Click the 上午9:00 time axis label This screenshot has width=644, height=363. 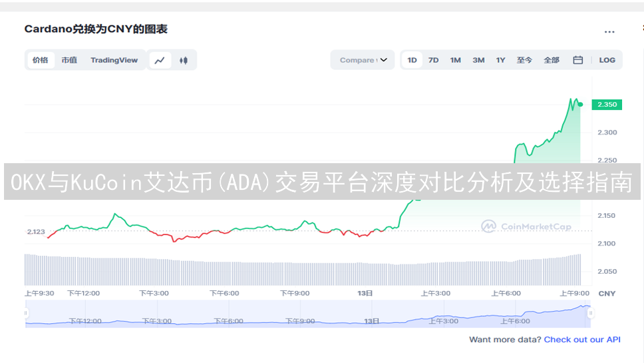575,293
